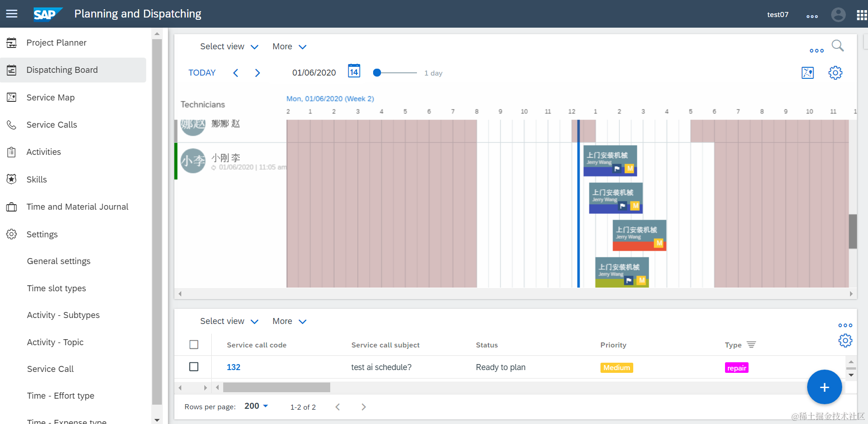868x424 pixels.
Task: Expand Select view dropdown in service call list
Action: pos(229,321)
